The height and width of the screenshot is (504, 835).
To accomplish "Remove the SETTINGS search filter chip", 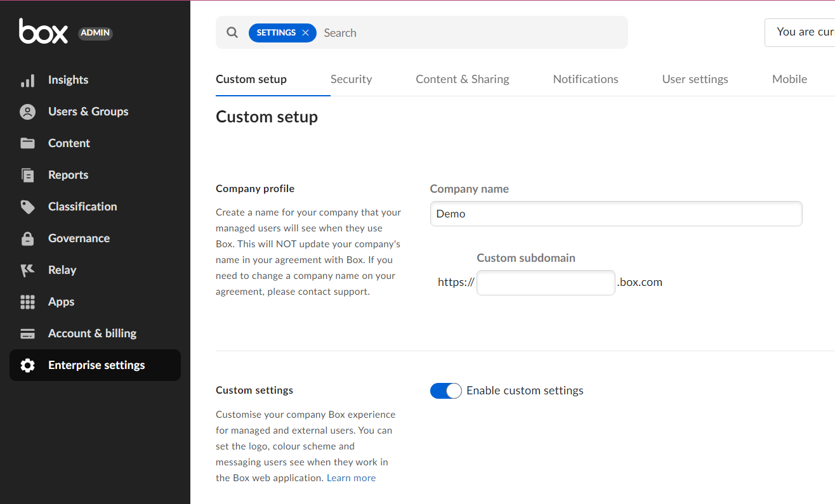I will 305,33.
